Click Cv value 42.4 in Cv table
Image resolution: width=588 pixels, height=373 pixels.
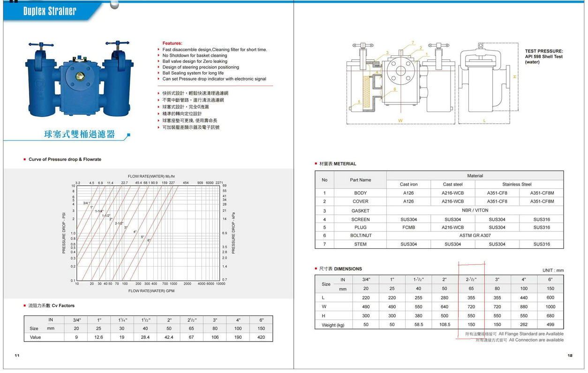click(169, 337)
